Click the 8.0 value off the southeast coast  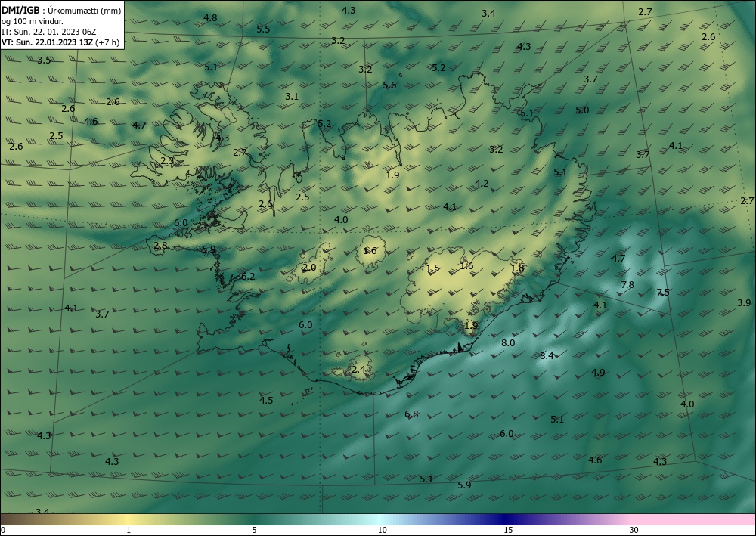tap(508, 343)
